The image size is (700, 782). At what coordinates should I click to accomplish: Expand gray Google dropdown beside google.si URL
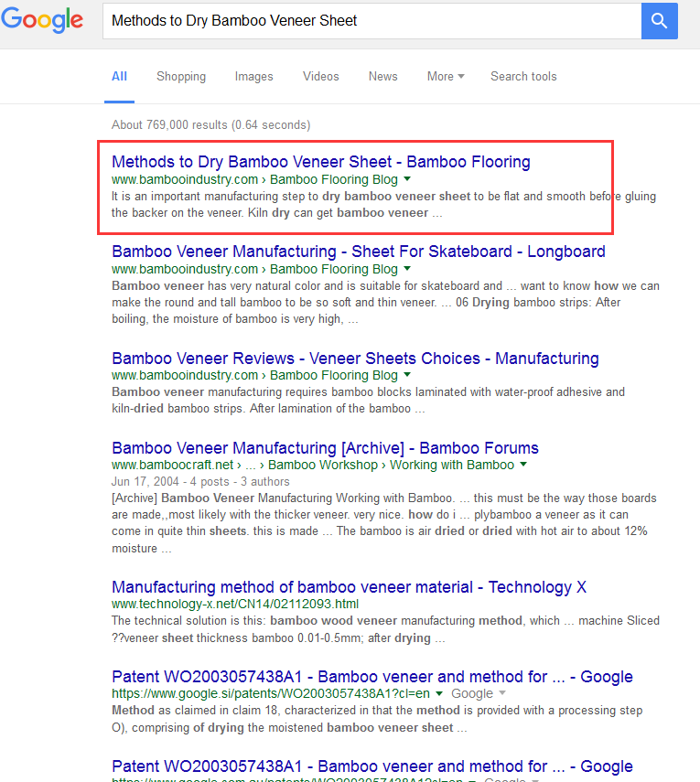coord(502,693)
